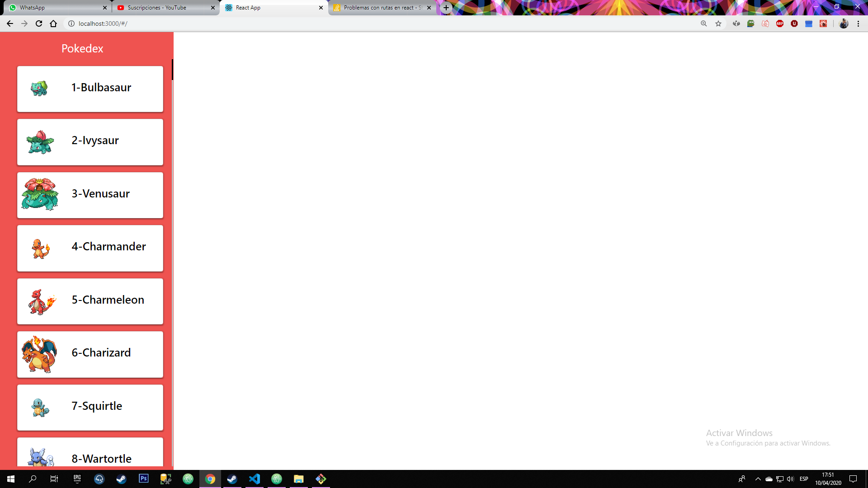Screen dimensions: 868x488
Task: Open the ESP language selector
Action: 804,479
